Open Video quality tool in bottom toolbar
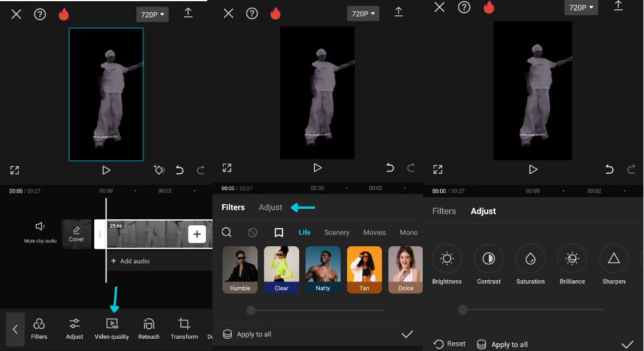Screen dimensions: 644x351 click(112, 329)
